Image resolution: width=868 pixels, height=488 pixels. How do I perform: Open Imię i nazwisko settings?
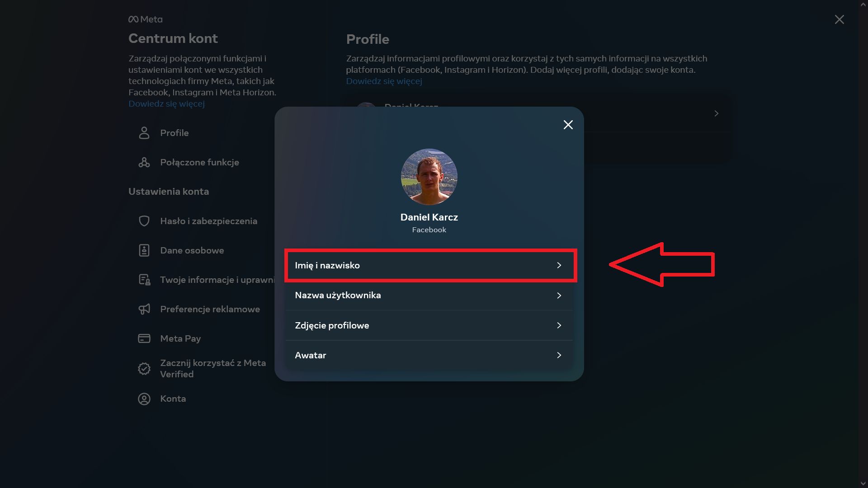429,266
